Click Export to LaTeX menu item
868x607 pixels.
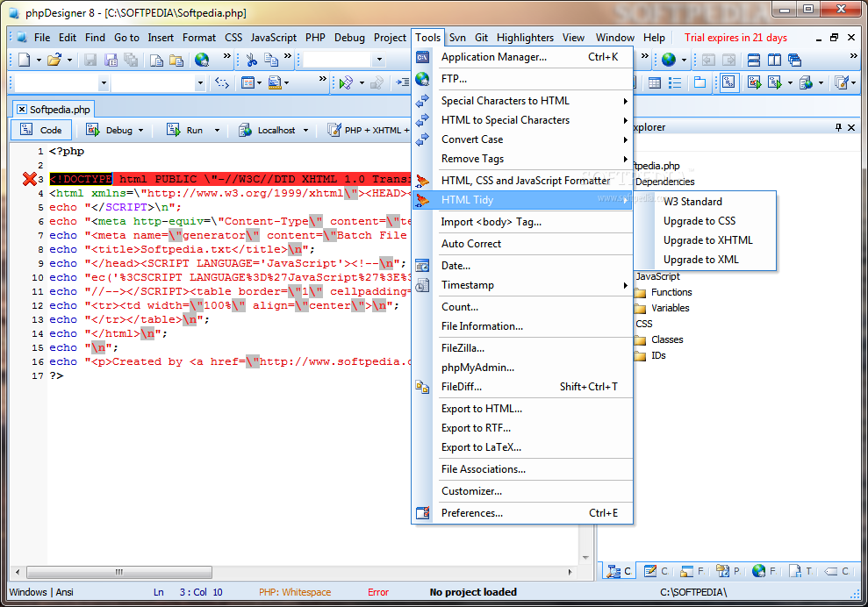pos(524,447)
